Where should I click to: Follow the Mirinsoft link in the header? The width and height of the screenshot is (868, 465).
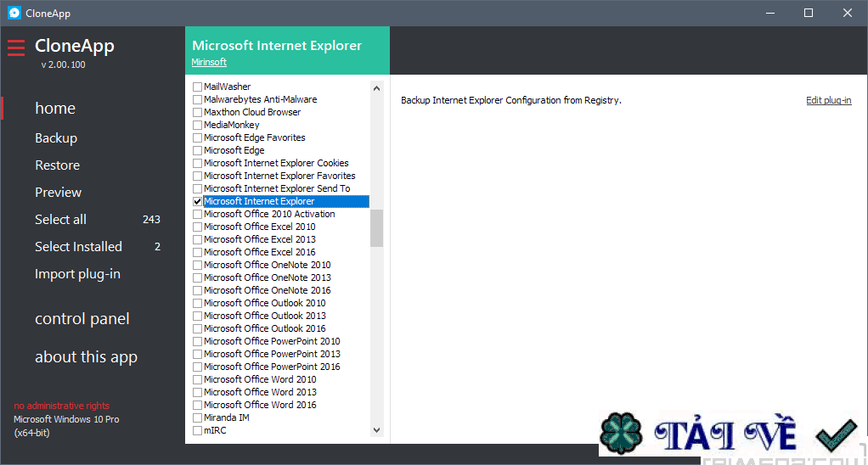click(209, 63)
